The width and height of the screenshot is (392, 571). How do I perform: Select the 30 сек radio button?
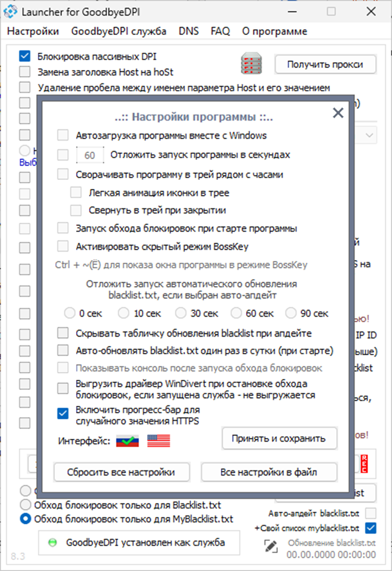click(180, 313)
